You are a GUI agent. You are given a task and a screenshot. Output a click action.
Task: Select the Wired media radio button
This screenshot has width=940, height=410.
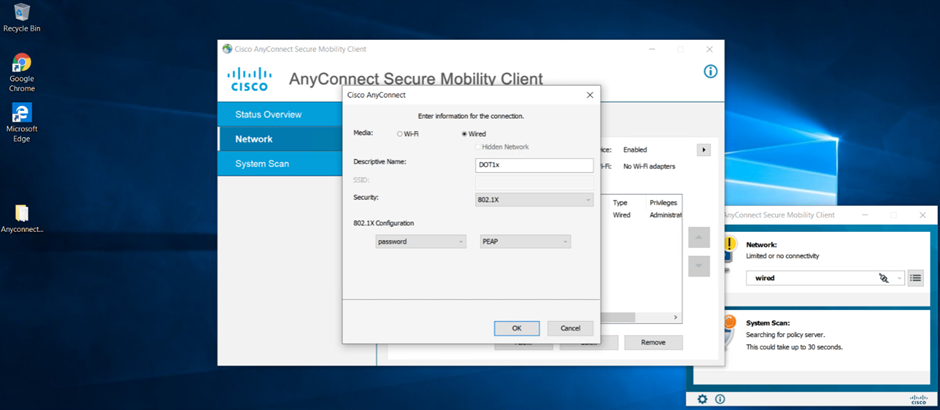pyautogui.click(x=465, y=134)
